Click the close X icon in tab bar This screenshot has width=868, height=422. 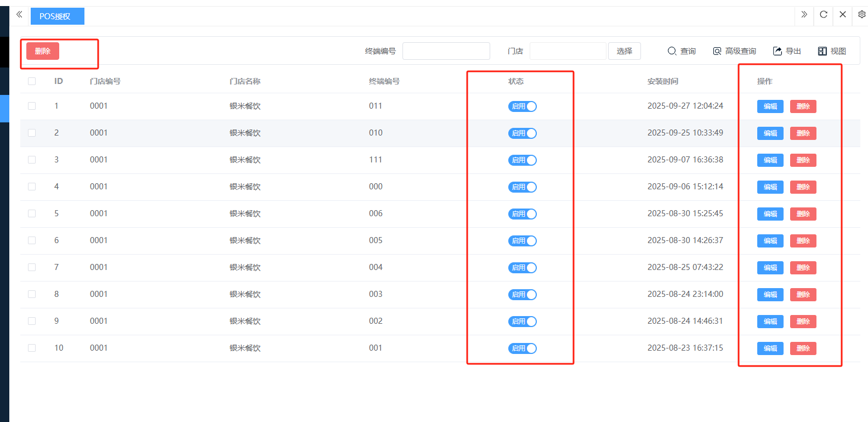[843, 15]
